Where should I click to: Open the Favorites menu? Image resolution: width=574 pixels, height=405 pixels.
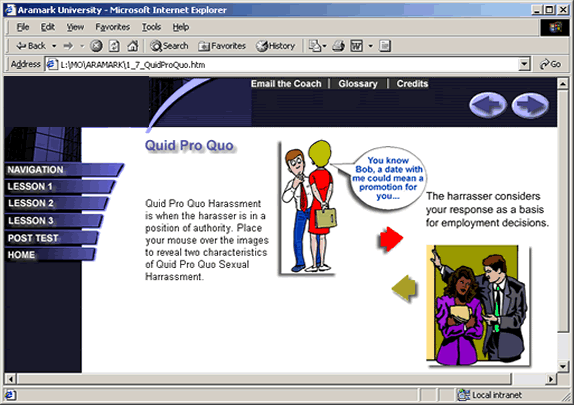(112, 27)
